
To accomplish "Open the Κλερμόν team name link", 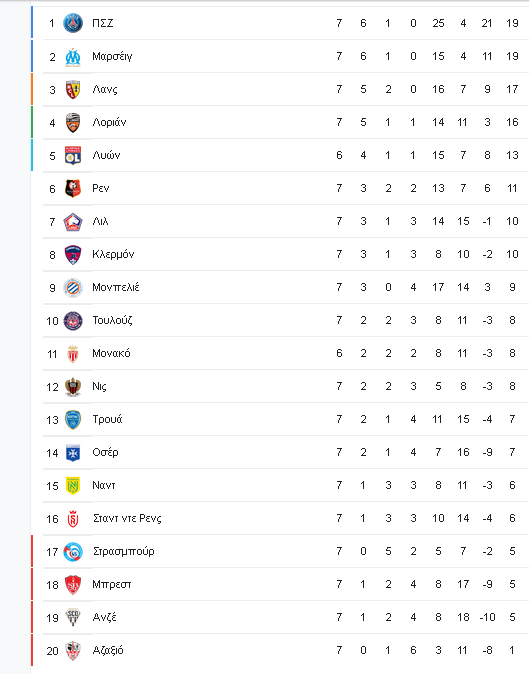I will (x=113, y=254).
